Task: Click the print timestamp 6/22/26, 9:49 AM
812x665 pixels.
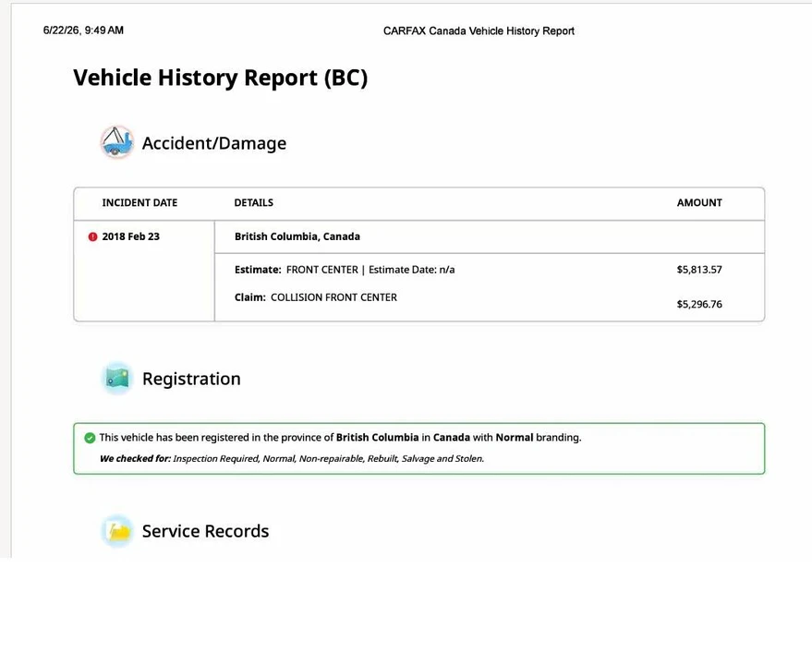Action: 83,30
